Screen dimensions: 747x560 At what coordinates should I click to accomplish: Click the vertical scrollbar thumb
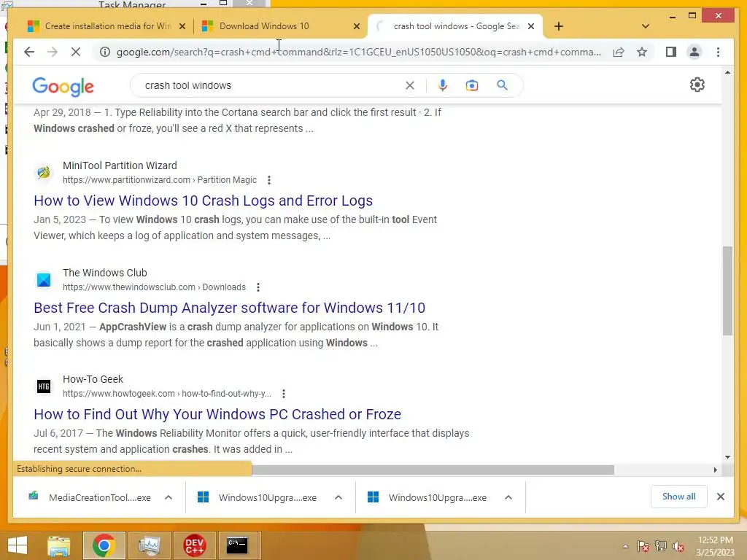pyautogui.click(x=727, y=290)
